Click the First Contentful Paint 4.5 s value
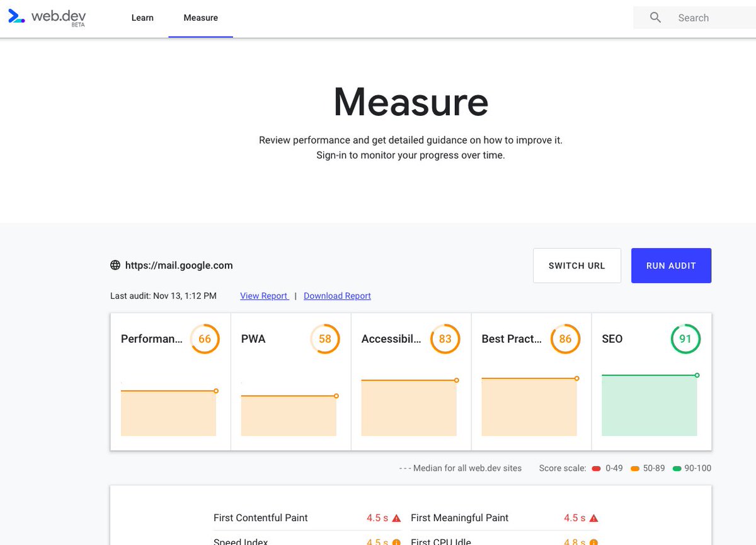Image resolution: width=756 pixels, height=545 pixels. pos(377,518)
